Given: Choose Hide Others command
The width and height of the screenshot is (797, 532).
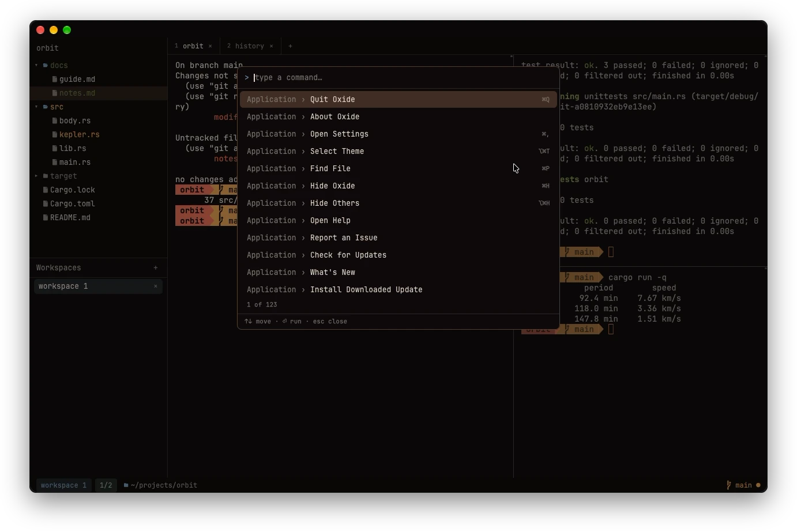Looking at the screenshot, I should 398,203.
